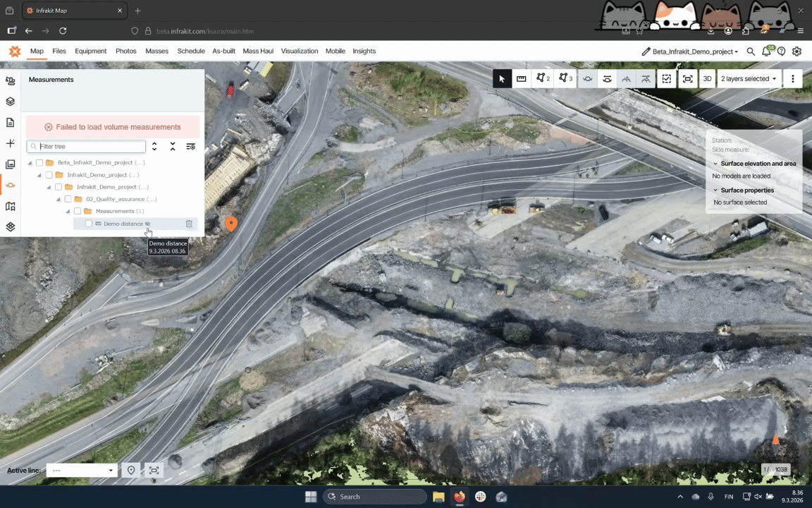This screenshot has height=508, width=812.
Task: Click the 3D view button
Action: point(707,79)
